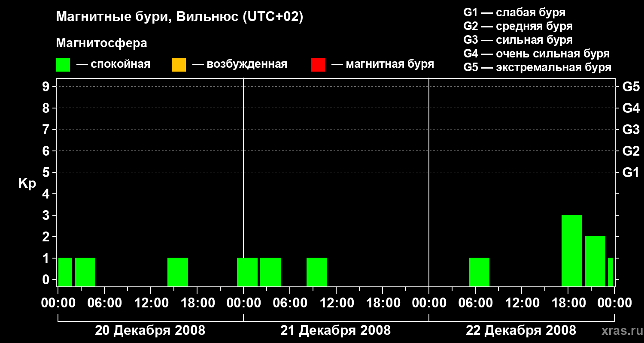Click the '18:00' label of 21 Декабря
The width and height of the screenshot is (644, 343).
click(x=383, y=303)
